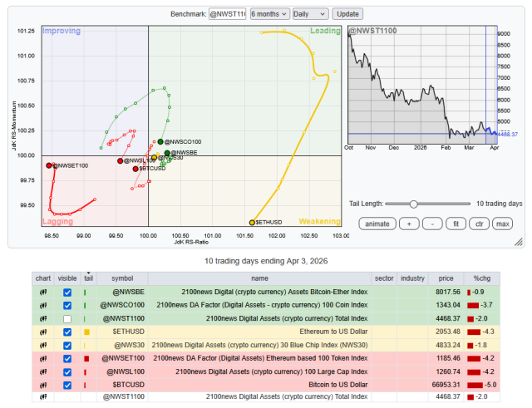Click the $ETHUSD yellow tail swatch
The height and width of the screenshot is (408, 532).
(x=86, y=332)
